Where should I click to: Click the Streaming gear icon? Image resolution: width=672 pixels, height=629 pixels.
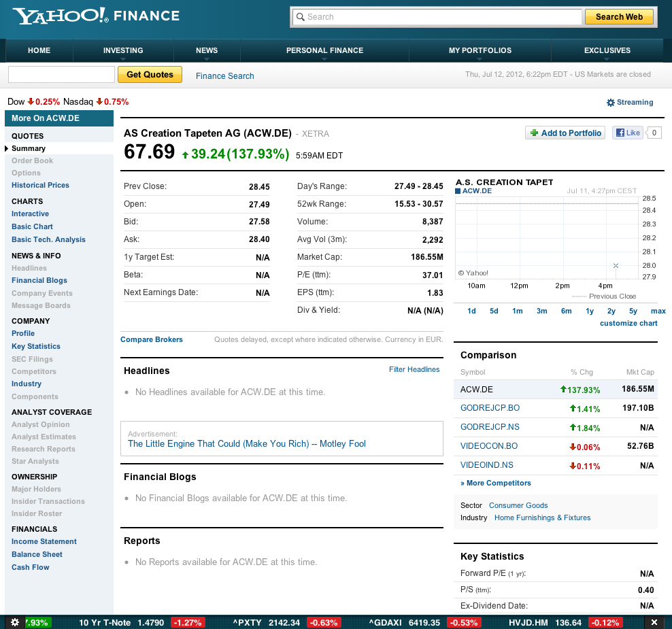pos(611,103)
